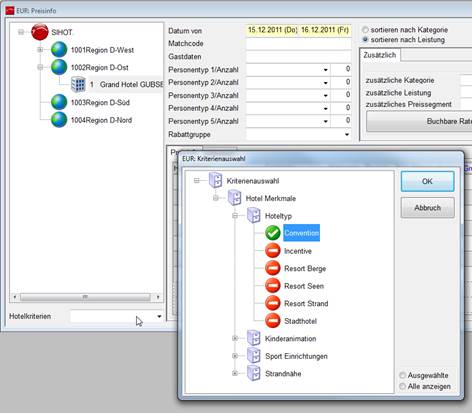The width and height of the screenshot is (472, 413).
Task: Click the red SIHOT root icon
Action: 40,32
